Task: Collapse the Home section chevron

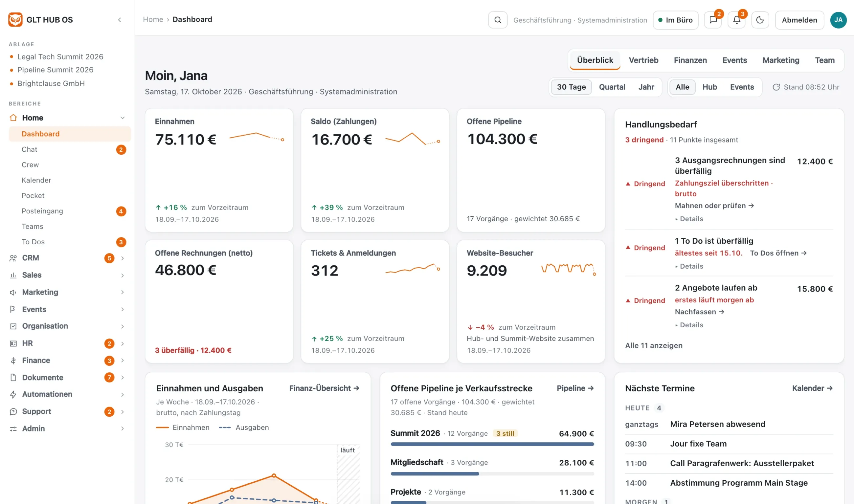Action: click(122, 118)
